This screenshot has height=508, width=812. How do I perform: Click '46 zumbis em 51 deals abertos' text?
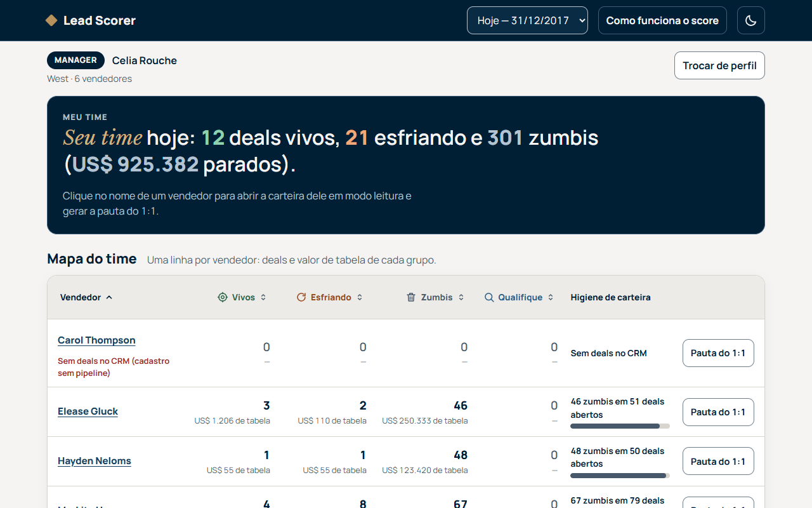point(617,408)
